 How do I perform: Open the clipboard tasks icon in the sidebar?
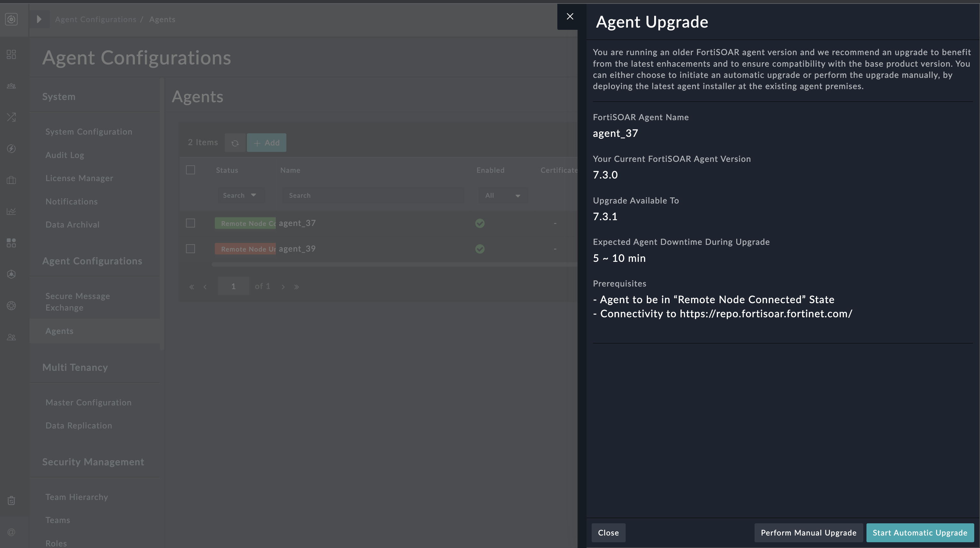tap(11, 501)
